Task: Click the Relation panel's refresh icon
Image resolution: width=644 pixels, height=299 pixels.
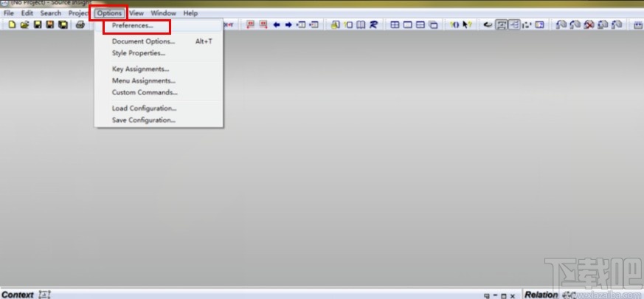Action: pos(569,295)
